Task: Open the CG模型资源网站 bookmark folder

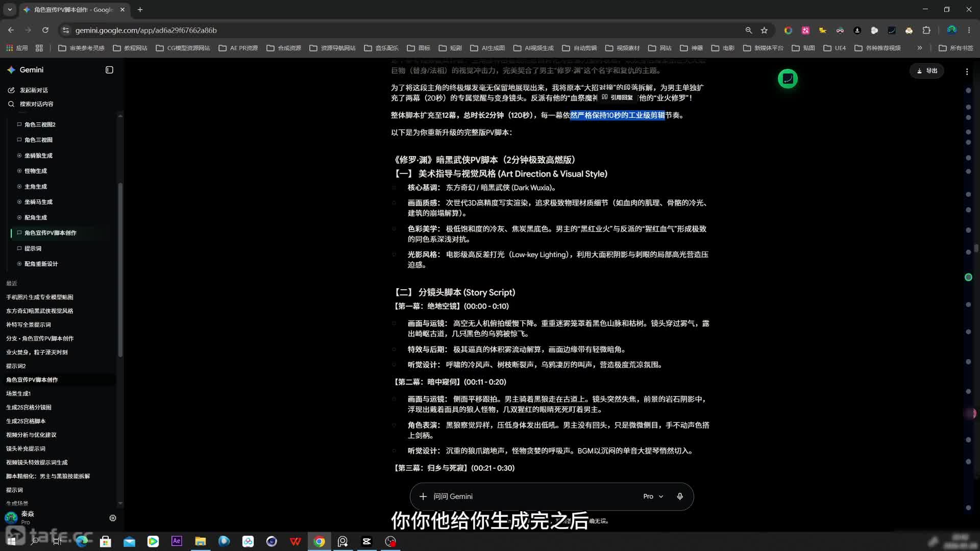Action: click(183, 48)
